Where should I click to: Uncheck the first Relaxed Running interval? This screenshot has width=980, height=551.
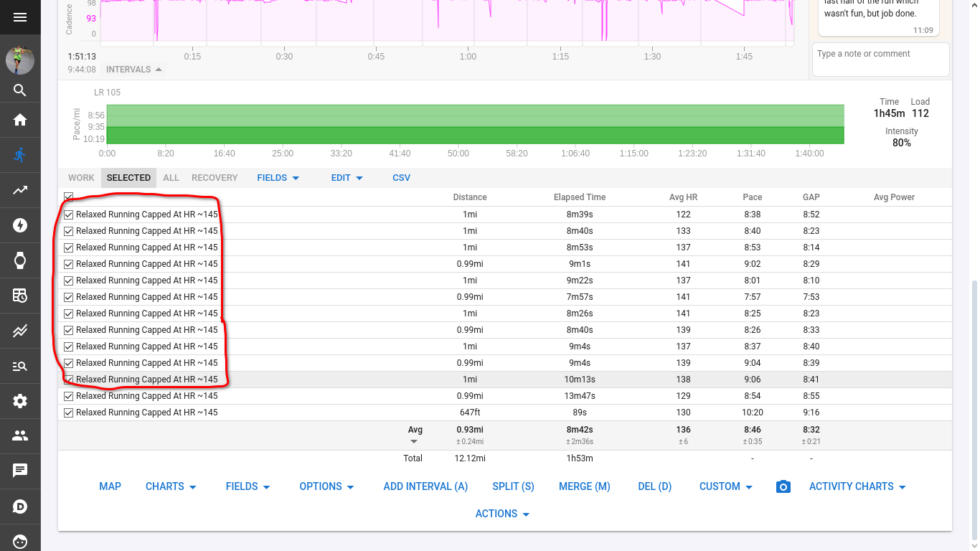(x=68, y=214)
